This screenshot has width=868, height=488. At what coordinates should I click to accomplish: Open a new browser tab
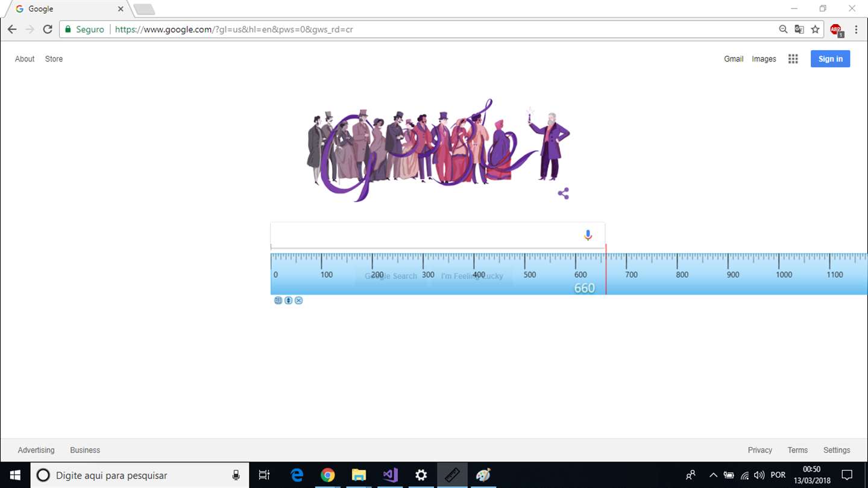tap(144, 9)
